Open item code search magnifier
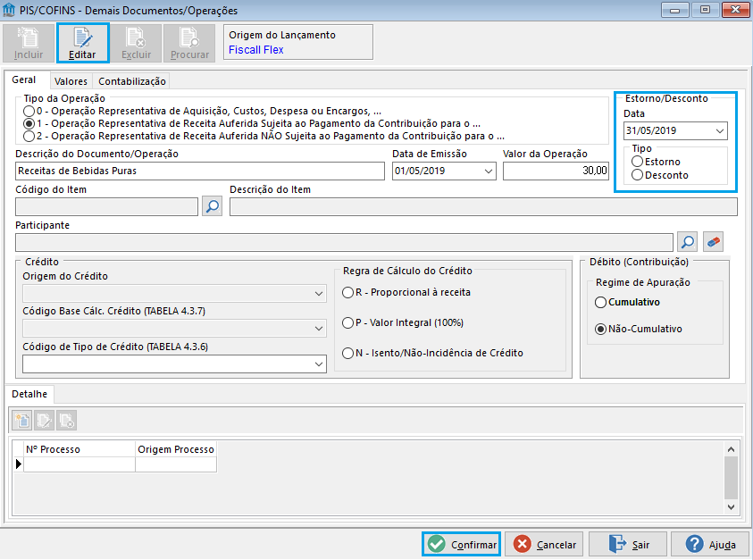 pyautogui.click(x=212, y=206)
